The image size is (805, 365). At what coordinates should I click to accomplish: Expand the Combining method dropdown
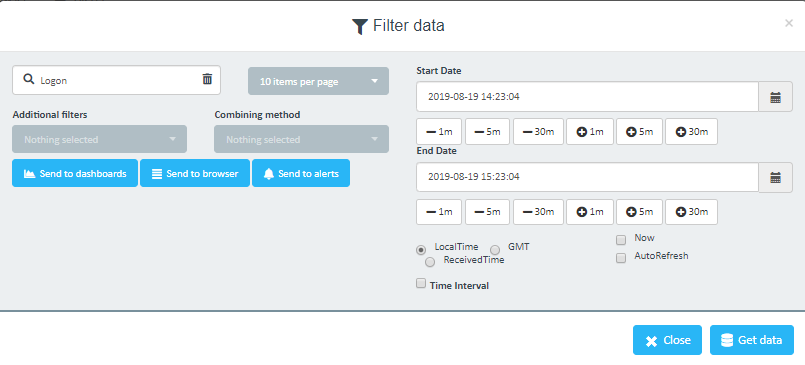(x=301, y=139)
